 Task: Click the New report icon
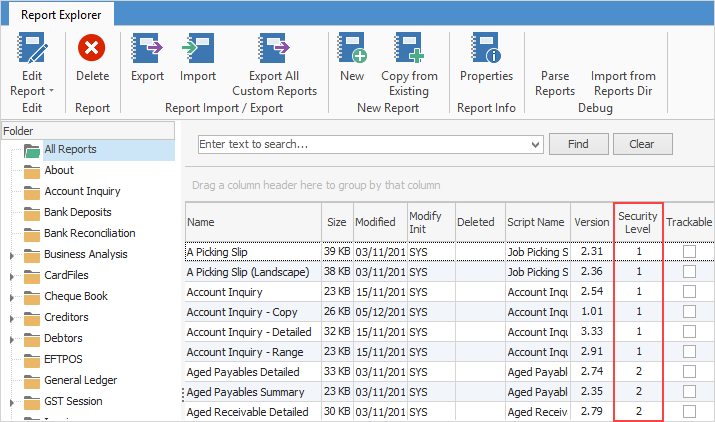(x=352, y=48)
